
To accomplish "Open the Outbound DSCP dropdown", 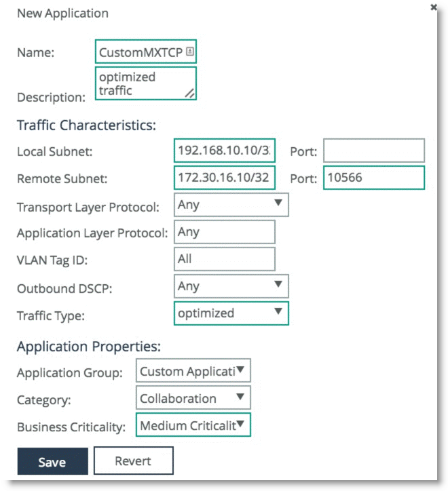I will click(x=231, y=286).
